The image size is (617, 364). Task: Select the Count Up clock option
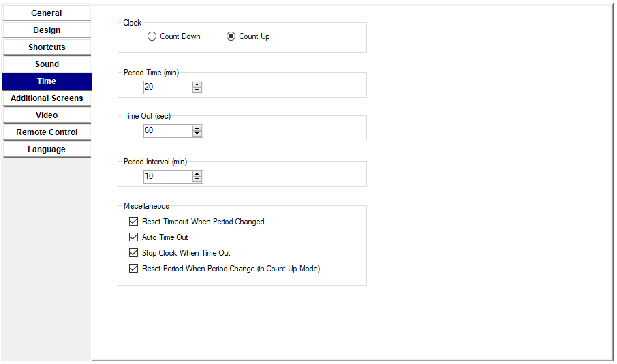(231, 36)
